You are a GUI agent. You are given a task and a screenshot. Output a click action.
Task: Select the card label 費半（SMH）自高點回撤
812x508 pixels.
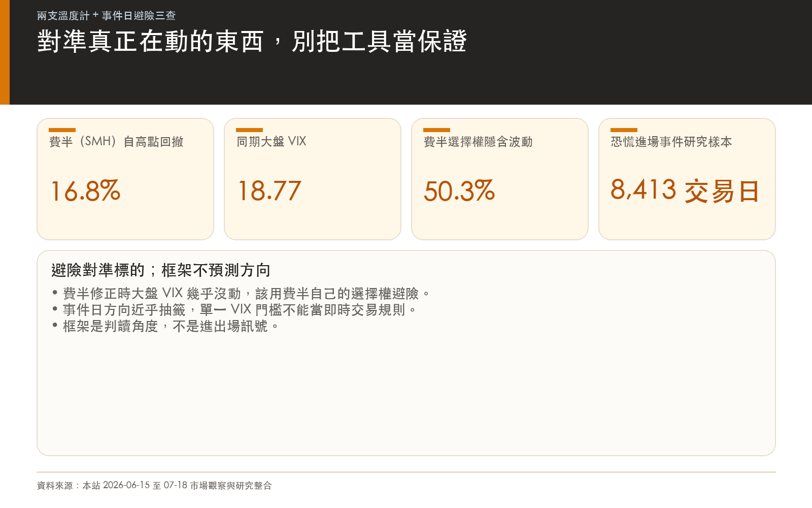[116, 142]
